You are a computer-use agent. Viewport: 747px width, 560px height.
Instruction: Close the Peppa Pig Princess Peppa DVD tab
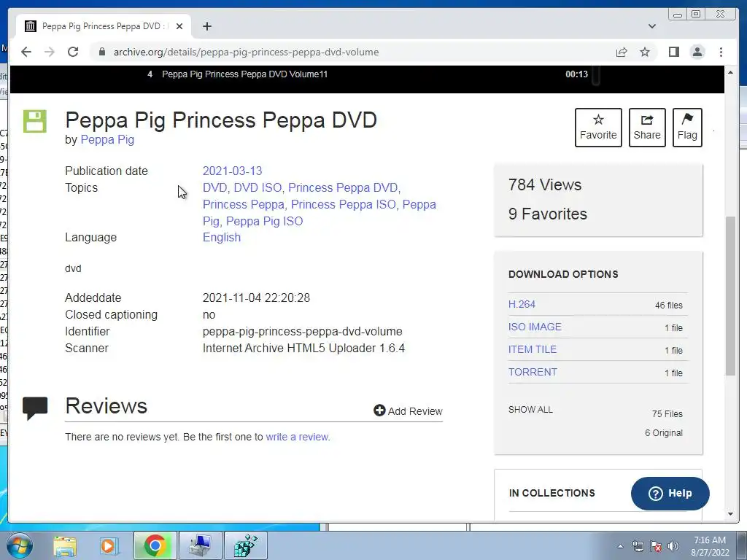[179, 26]
